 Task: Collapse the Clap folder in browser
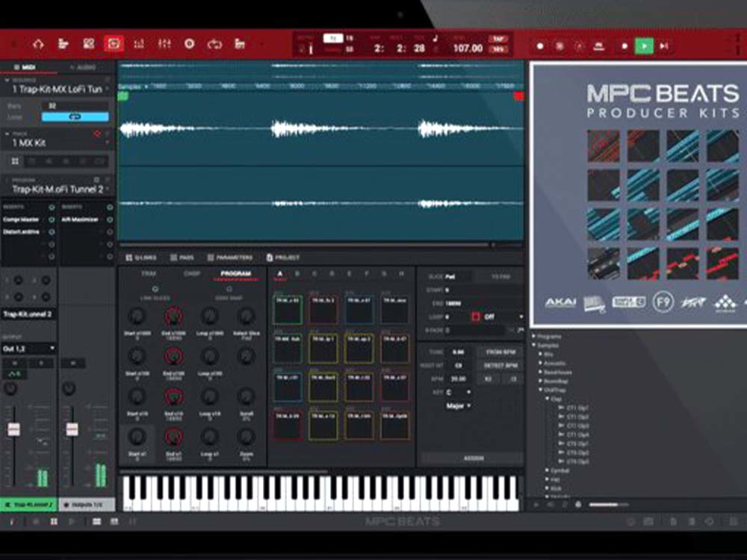548,399
